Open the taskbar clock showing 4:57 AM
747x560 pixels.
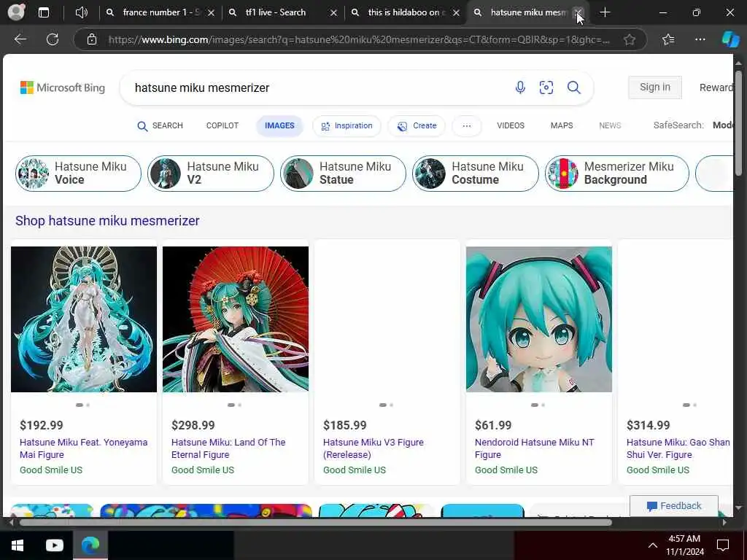click(x=684, y=545)
